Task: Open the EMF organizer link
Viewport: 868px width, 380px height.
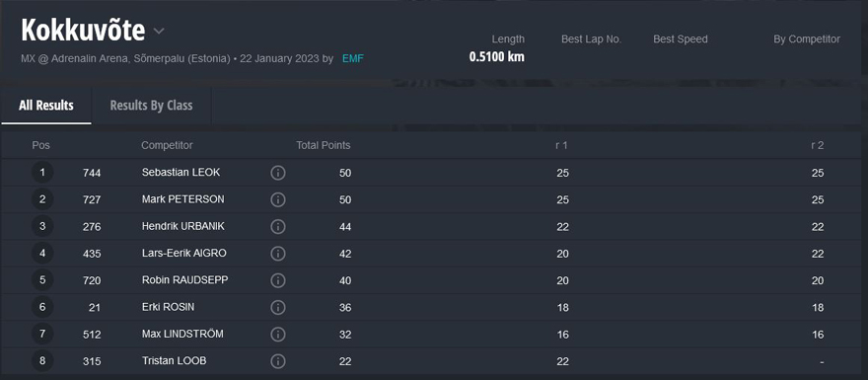Action: tap(353, 58)
